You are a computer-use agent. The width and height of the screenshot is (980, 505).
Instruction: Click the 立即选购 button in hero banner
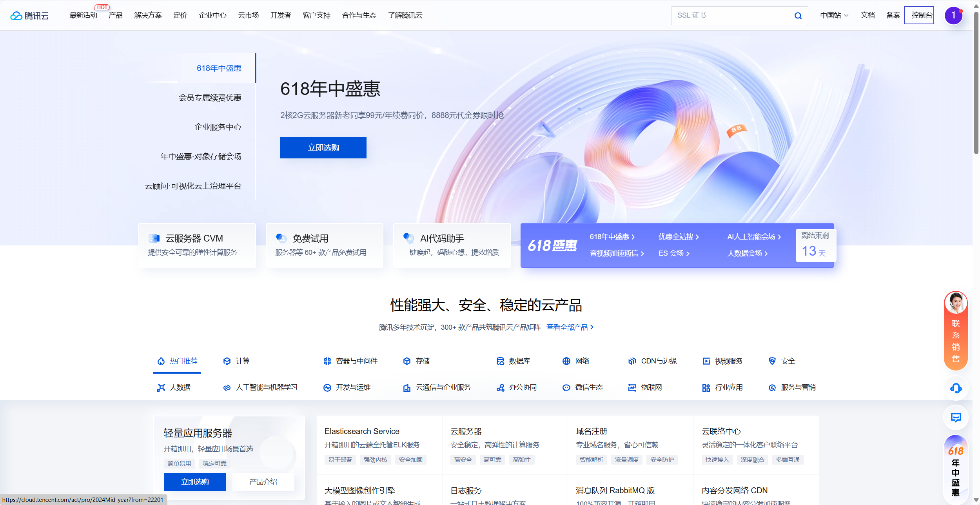[x=323, y=148]
